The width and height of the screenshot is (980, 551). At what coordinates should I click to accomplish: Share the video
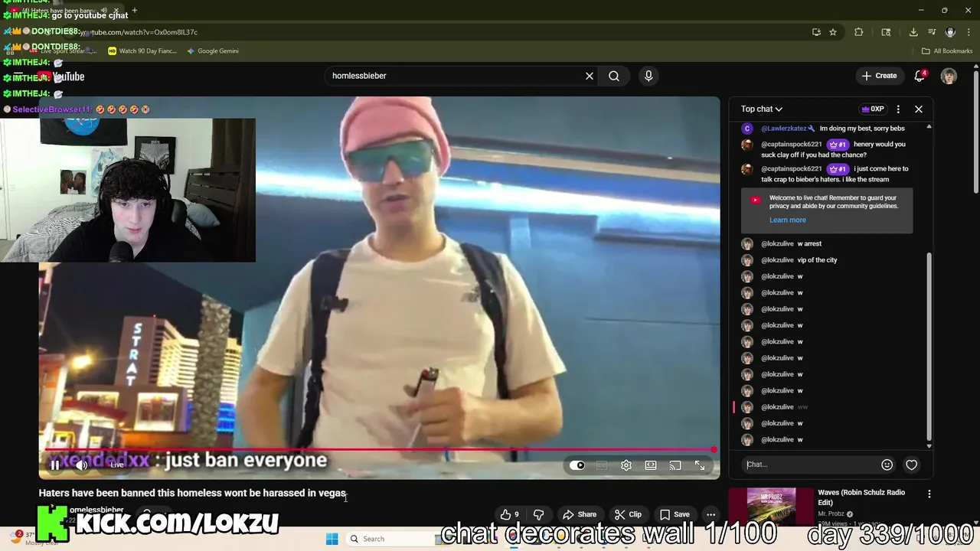point(580,514)
